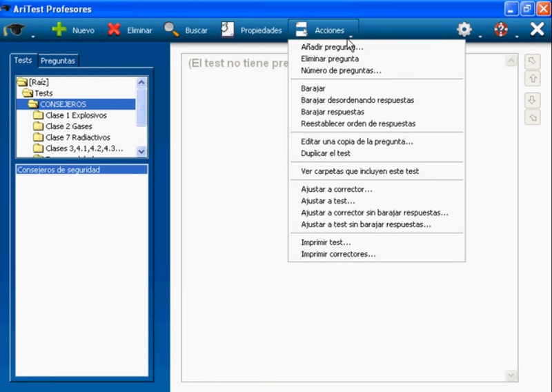552x392 pixels.
Task: Click the graduation cap application icon
Action: pos(14,30)
